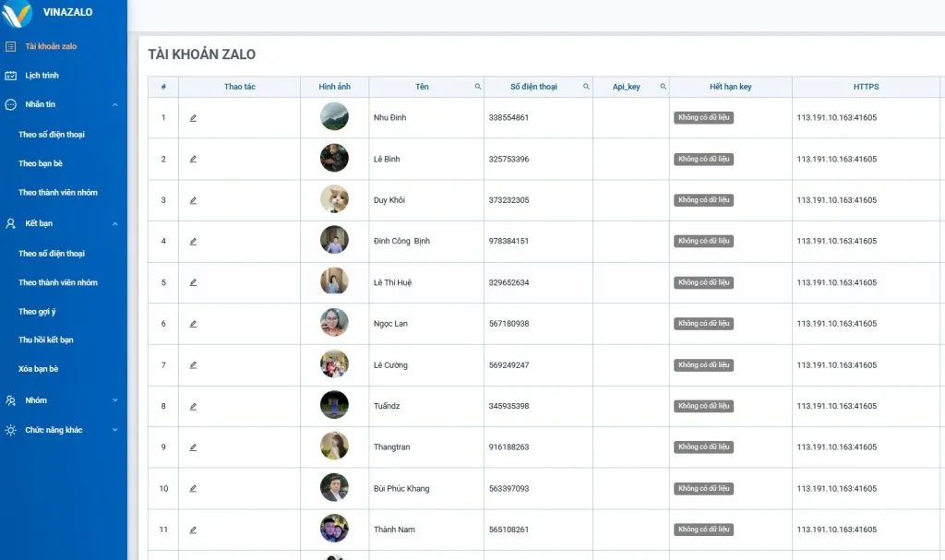Image resolution: width=945 pixels, height=560 pixels.
Task: Click the edit pencil for Duy Khôi row
Action: (x=193, y=200)
